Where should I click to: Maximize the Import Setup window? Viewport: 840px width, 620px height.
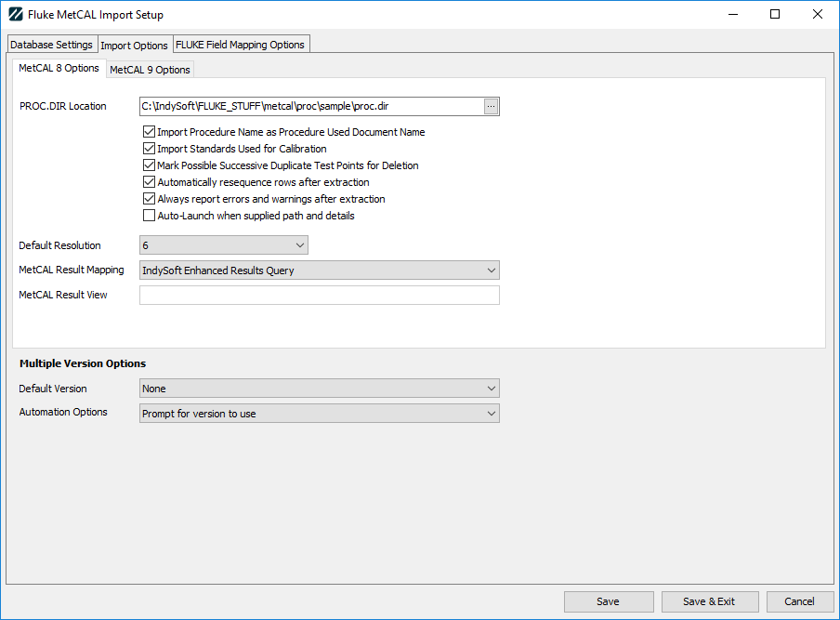(775, 15)
